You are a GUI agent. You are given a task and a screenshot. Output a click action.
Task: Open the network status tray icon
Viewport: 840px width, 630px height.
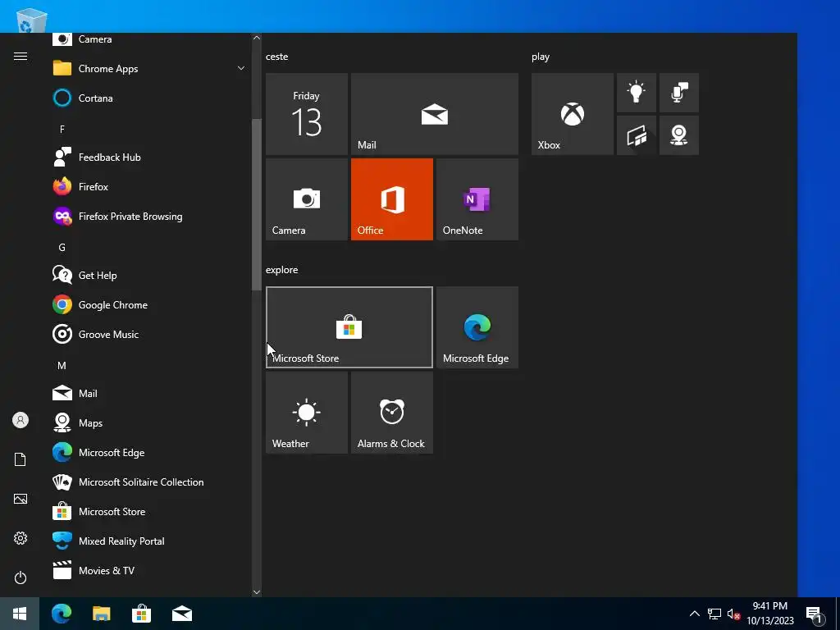click(x=714, y=614)
